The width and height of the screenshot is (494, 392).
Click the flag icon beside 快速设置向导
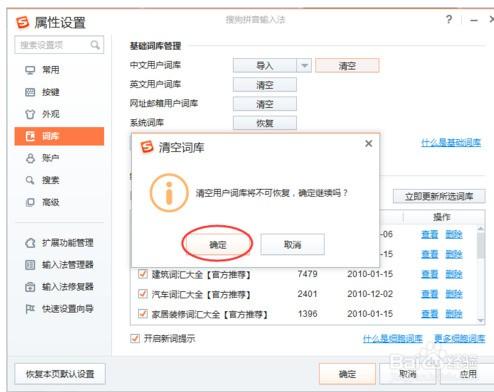tap(30, 309)
